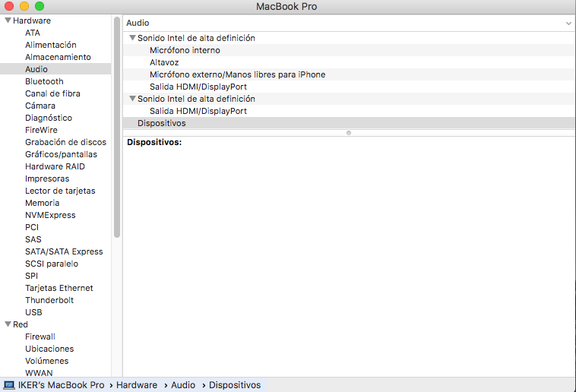This screenshot has height=392, width=576.
Task: Select Firewall under Red
Action: [x=40, y=337]
